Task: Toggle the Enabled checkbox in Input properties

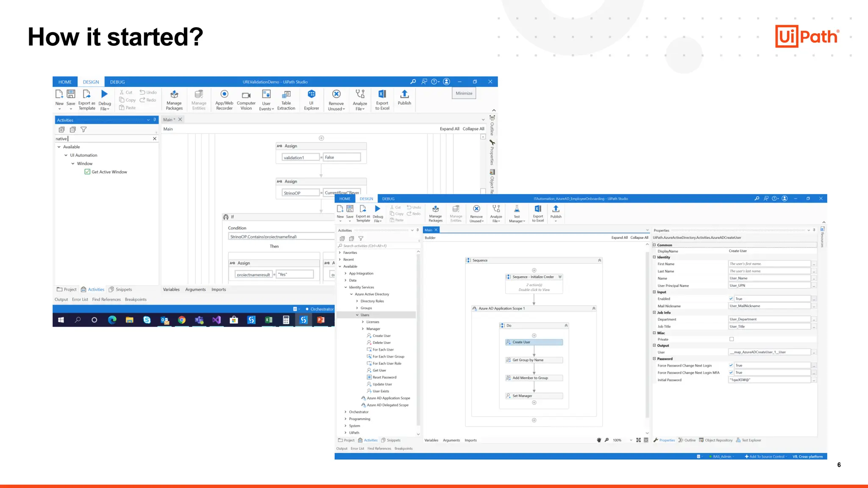Action: (x=731, y=299)
